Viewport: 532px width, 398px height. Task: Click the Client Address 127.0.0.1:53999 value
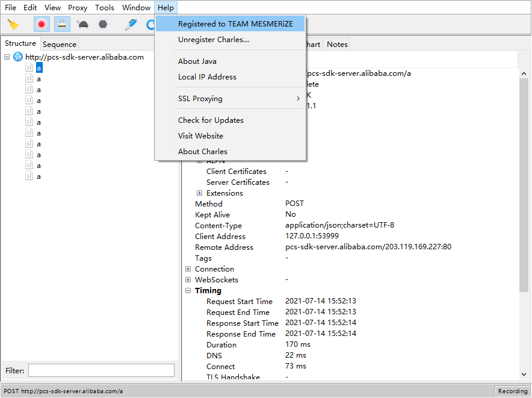click(312, 236)
